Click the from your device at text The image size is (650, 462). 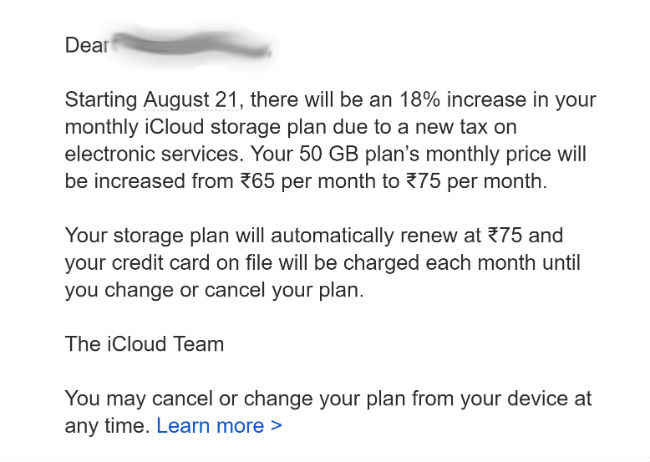point(502,399)
